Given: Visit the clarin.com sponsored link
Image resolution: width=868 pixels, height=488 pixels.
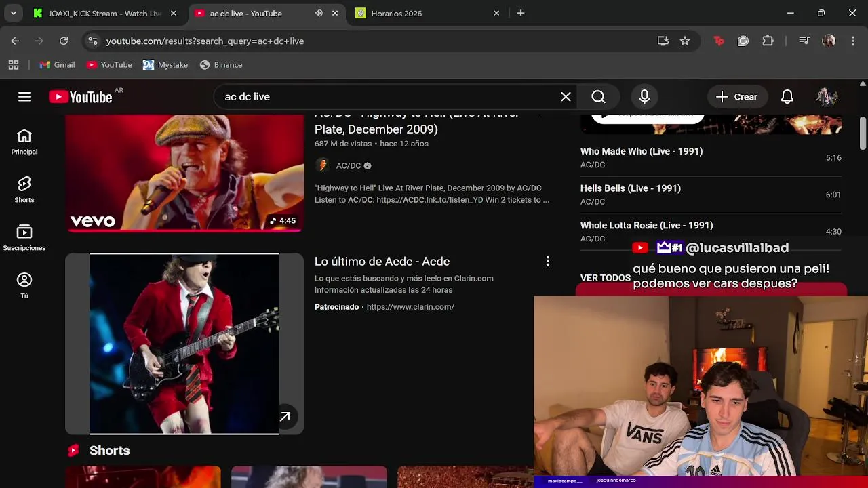Looking at the screenshot, I should point(410,307).
